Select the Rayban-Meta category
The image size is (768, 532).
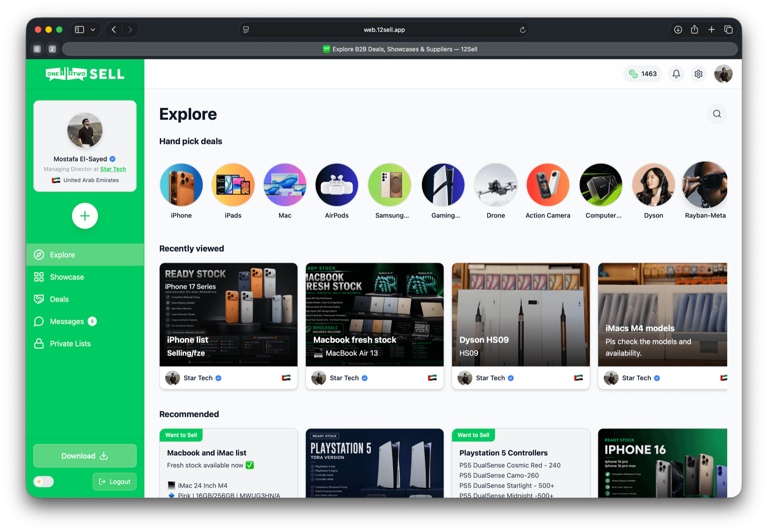(x=705, y=185)
